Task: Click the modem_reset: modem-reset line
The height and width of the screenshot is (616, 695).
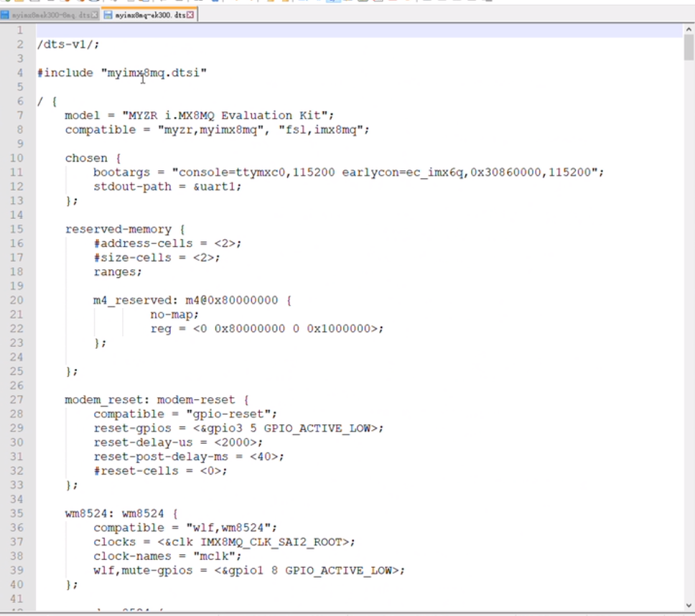Action: 157,400
